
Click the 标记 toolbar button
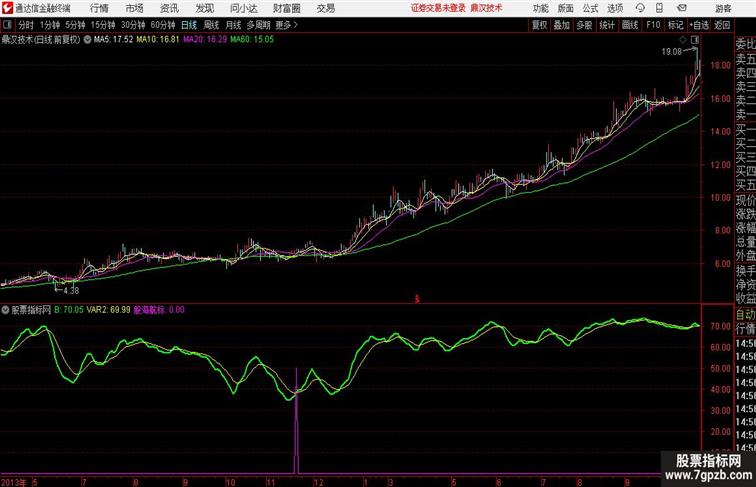(x=675, y=25)
